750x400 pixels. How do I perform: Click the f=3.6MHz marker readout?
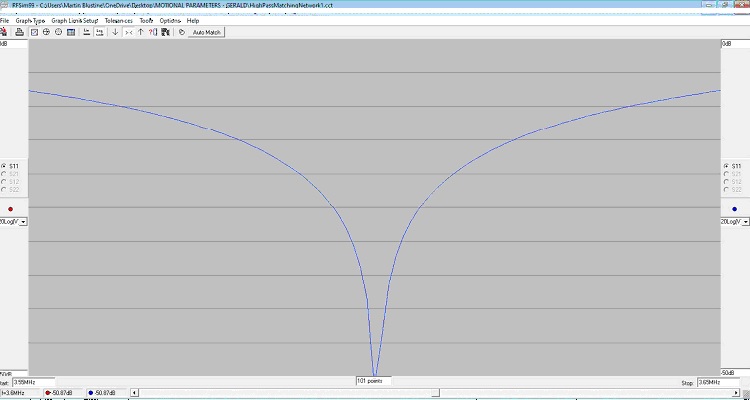pyautogui.click(x=20, y=393)
